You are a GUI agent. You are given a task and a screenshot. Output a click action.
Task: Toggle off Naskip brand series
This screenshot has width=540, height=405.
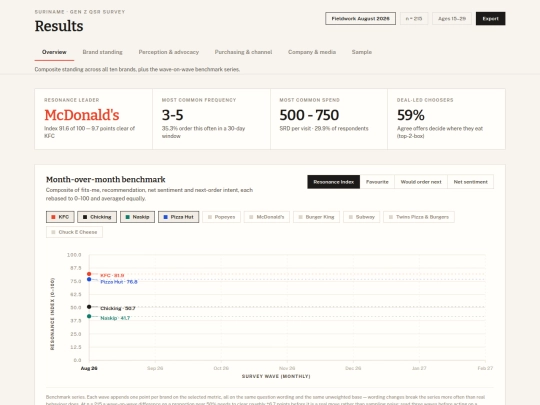[137, 217]
